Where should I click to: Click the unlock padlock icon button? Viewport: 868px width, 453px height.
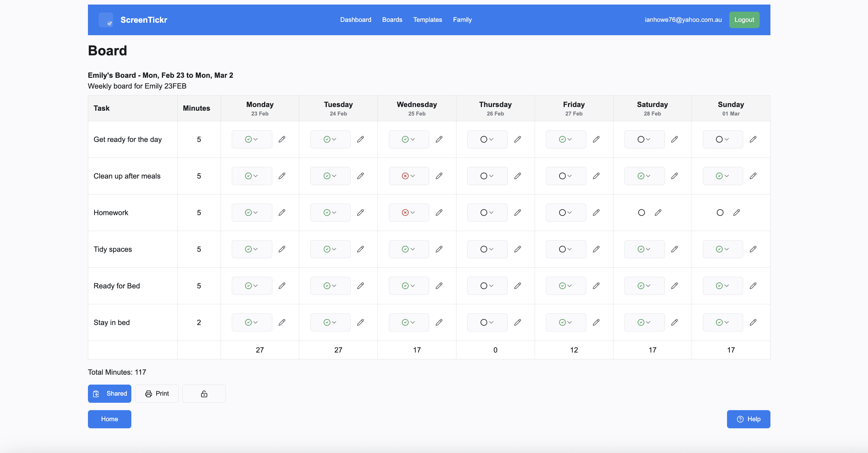[204, 394]
